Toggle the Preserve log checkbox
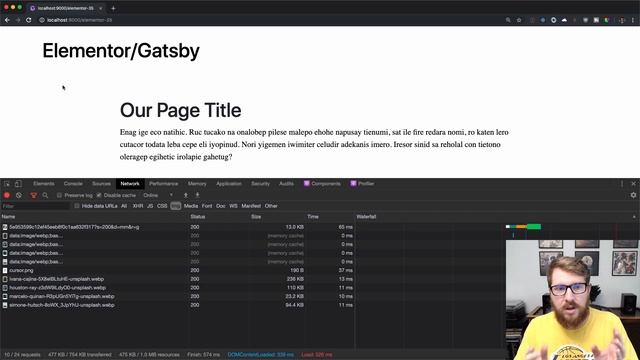The height and width of the screenshot is (360, 640). 59,196
